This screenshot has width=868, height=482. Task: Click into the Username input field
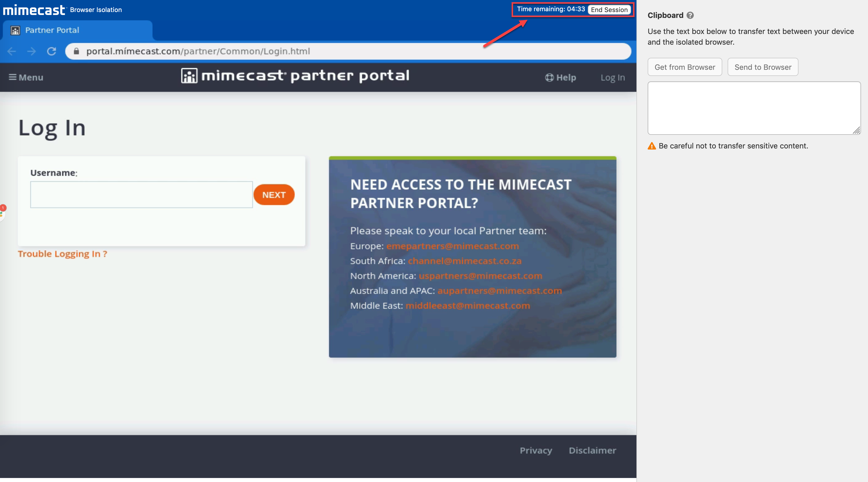[x=141, y=195]
